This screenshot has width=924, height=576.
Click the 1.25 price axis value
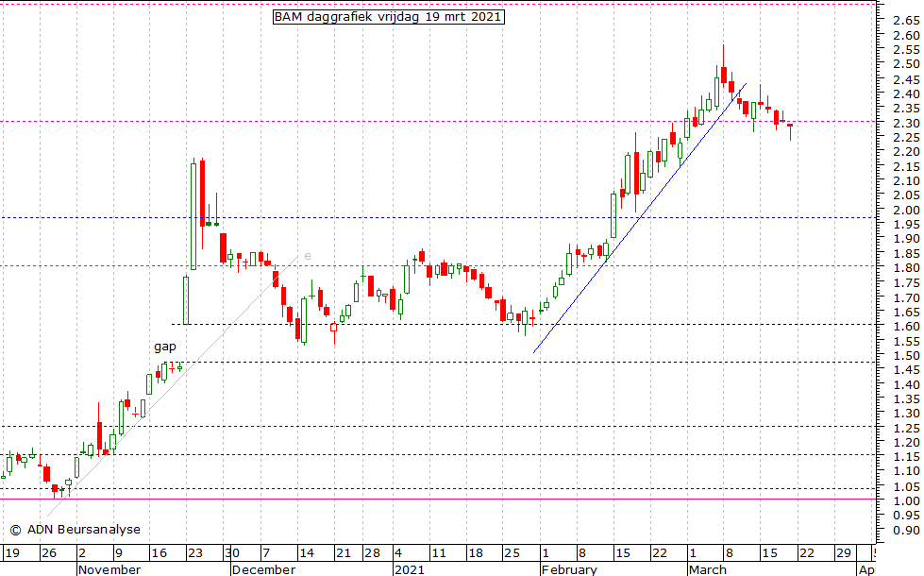906,428
